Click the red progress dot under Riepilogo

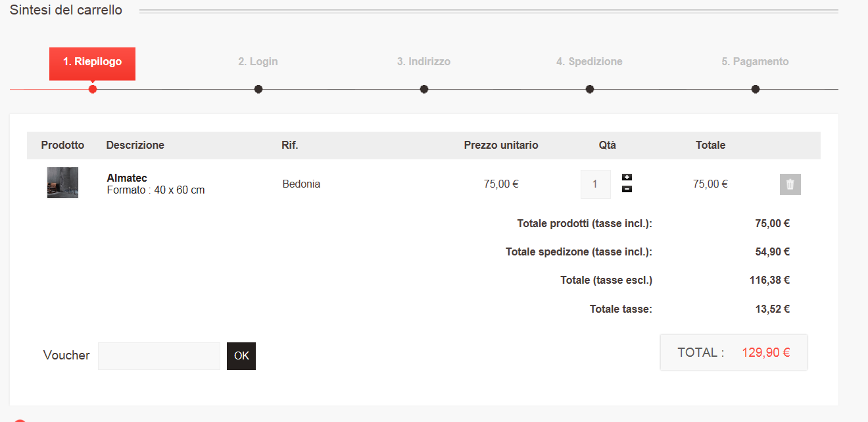tap(93, 89)
